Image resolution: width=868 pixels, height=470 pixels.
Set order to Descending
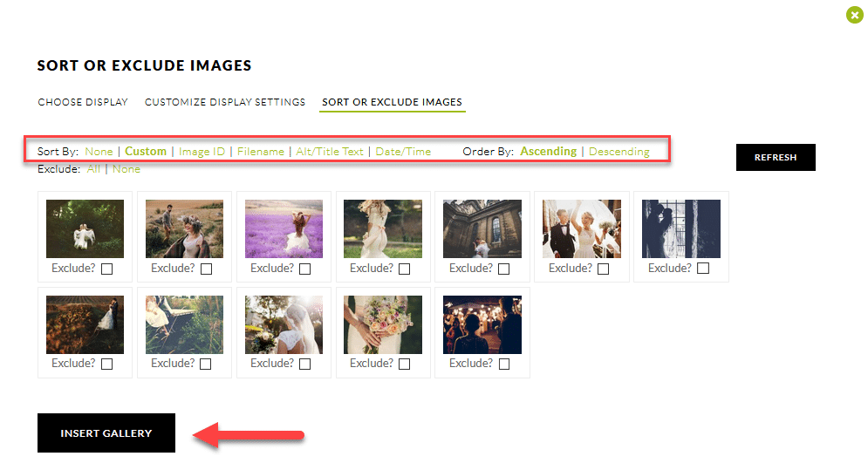pyautogui.click(x=619, y=152)
